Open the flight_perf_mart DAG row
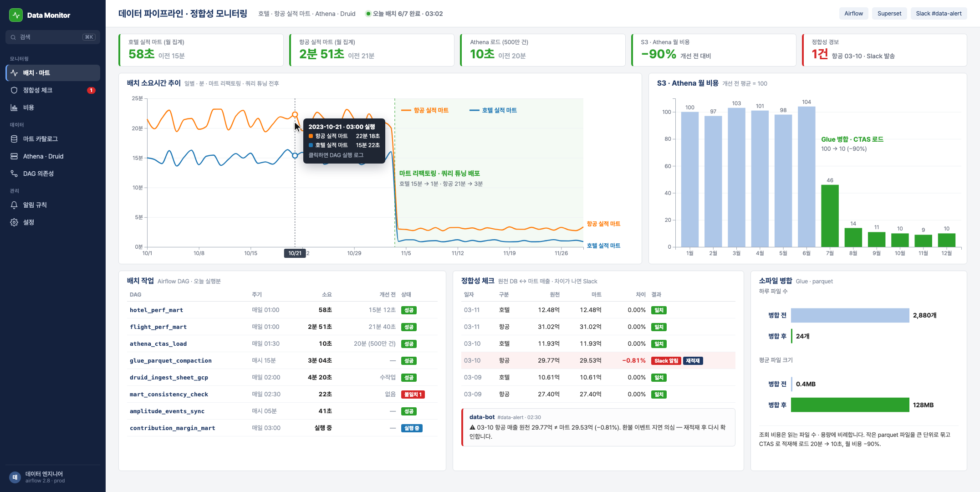The image size is (980, 492). (282, 327)
